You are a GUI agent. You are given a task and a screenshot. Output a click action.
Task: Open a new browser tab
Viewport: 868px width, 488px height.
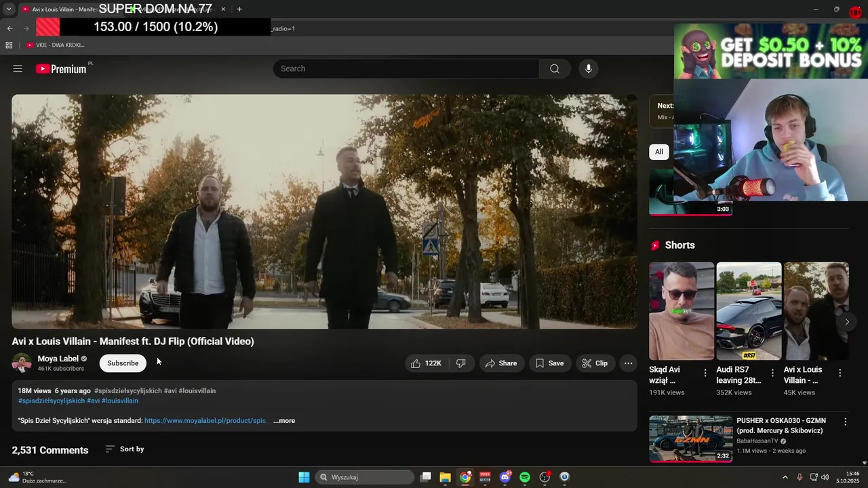pyautogui.click(x=239, y=9)
